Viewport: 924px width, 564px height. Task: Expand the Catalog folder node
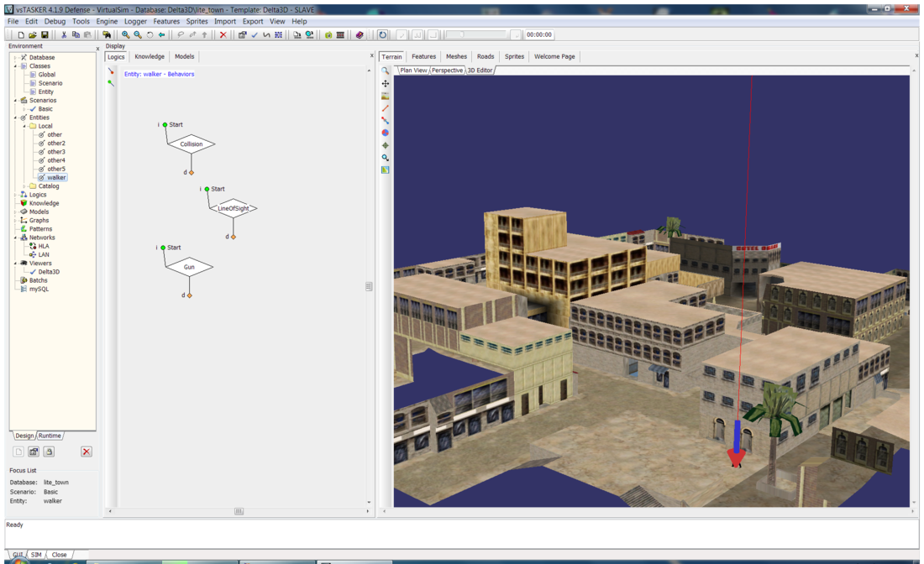point(24,186)
